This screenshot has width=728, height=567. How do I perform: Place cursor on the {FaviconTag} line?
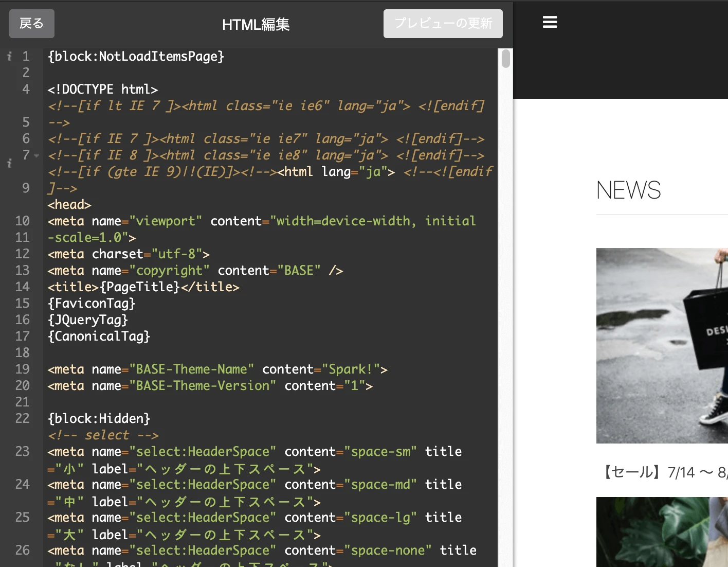pos(91,303)
